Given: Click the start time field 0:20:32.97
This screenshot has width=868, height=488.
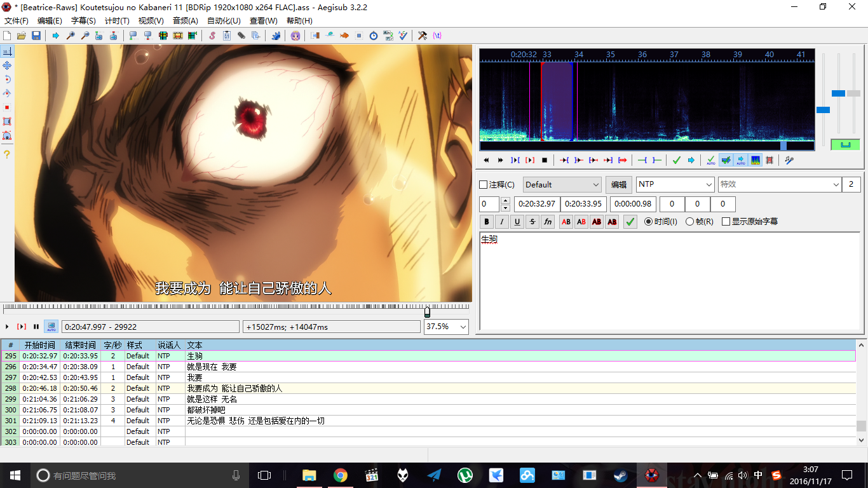Looking at the screenshot, I should point(538,204).
